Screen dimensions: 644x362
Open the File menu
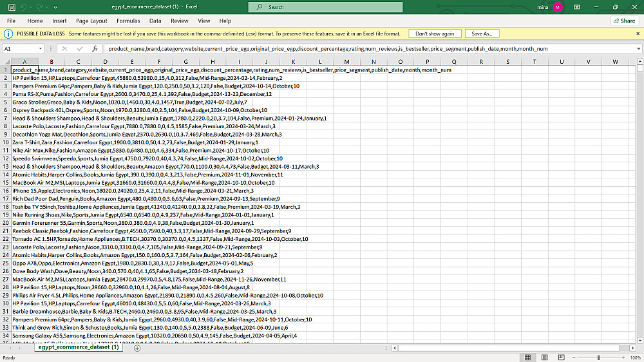click(x=12, y=21)
